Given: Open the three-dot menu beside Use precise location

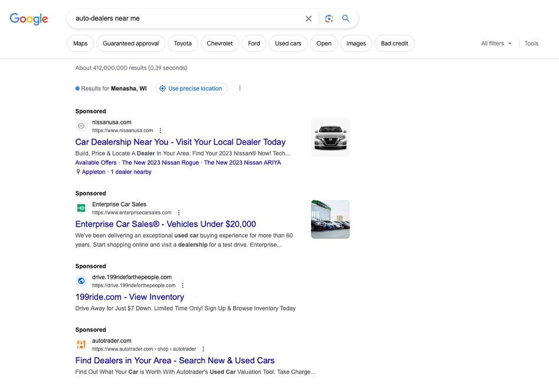Looking at the screenshot, I should 240,88.
